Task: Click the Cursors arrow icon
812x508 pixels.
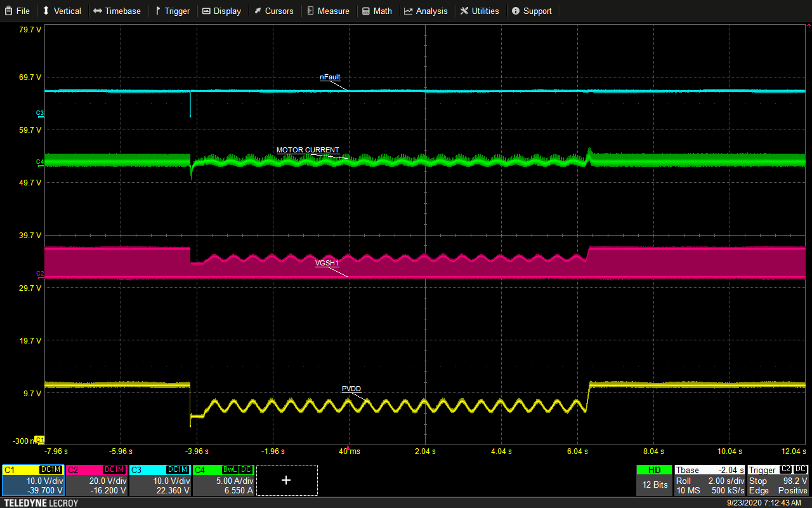Action: (257, 11)
